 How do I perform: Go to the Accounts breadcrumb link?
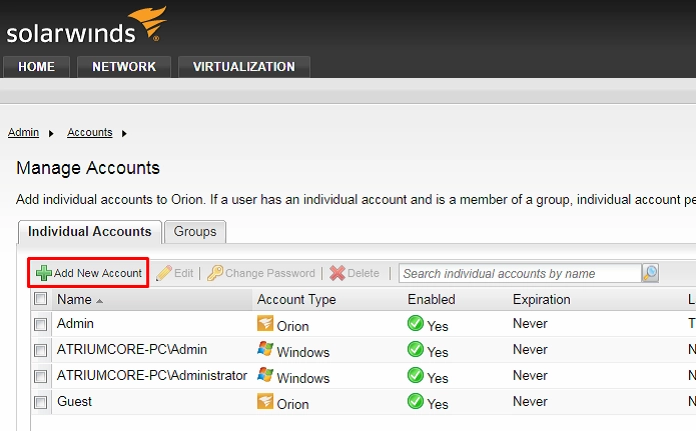[90, 132]
